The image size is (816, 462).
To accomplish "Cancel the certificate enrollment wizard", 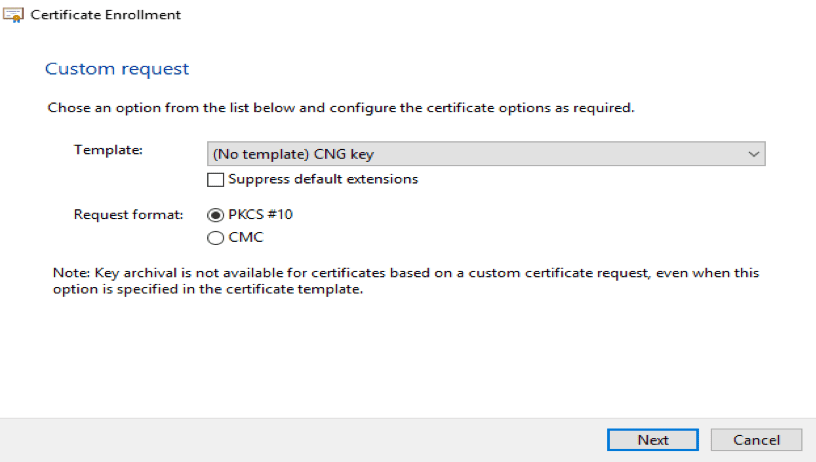I will coord(756,440).
